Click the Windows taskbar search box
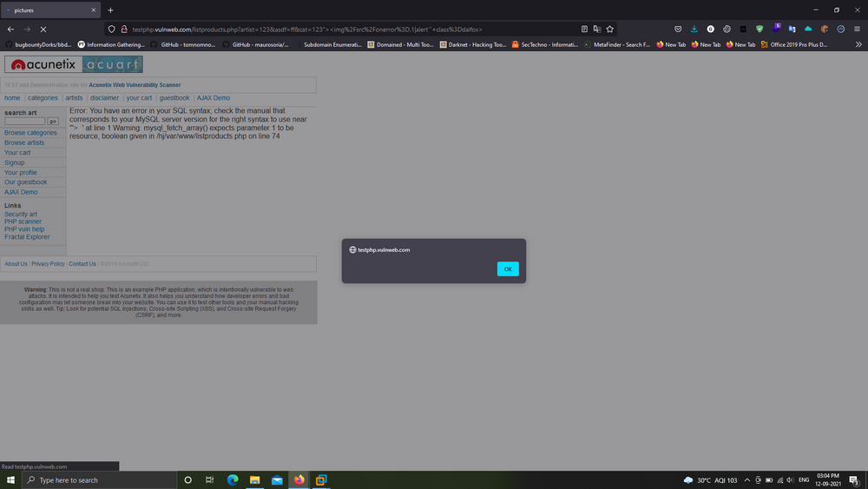 pyautogui.click(x=100, y=480)
